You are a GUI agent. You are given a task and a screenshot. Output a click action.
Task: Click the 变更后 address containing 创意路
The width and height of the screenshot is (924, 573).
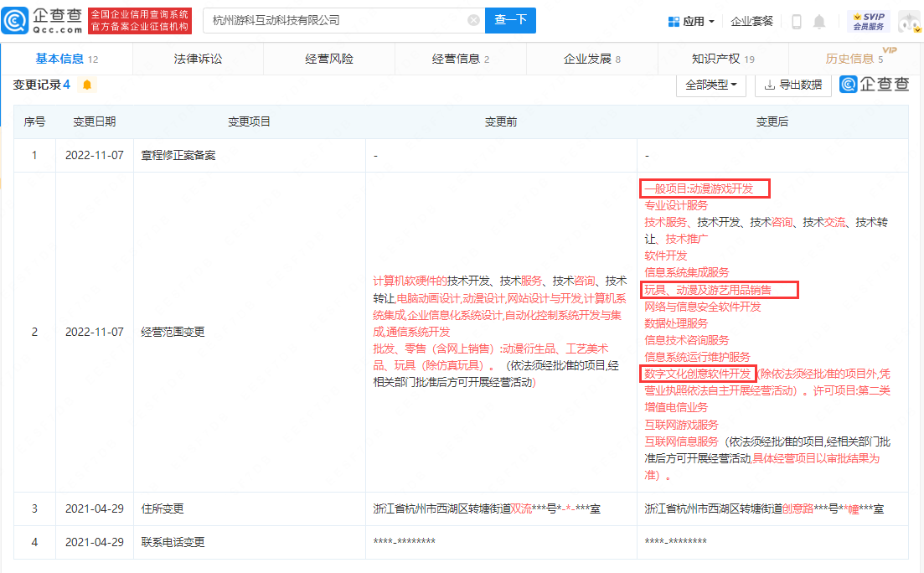click(764, 508)
